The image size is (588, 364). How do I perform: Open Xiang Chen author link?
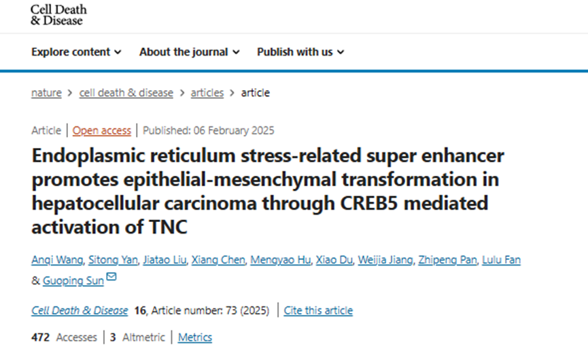pyautogui.click(x=218, y=260)
